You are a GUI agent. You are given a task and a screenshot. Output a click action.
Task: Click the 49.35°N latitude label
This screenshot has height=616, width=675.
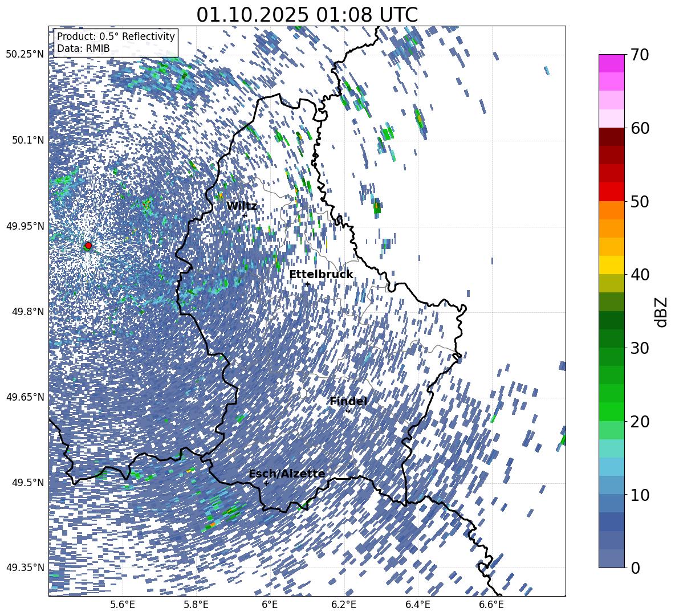point(25,568)
